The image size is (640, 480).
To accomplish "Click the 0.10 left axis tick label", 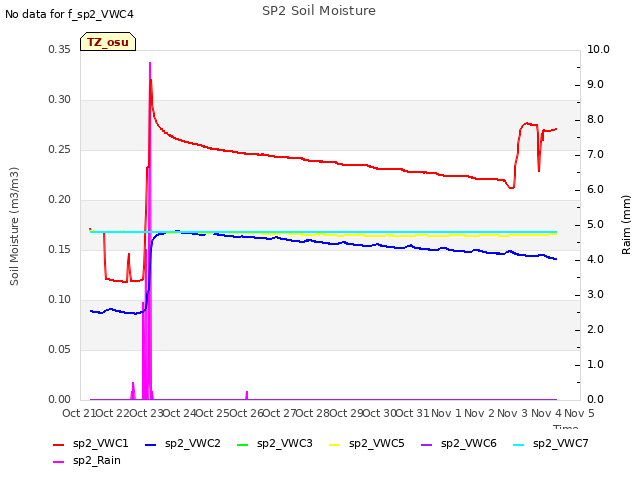I will (60, 300).
